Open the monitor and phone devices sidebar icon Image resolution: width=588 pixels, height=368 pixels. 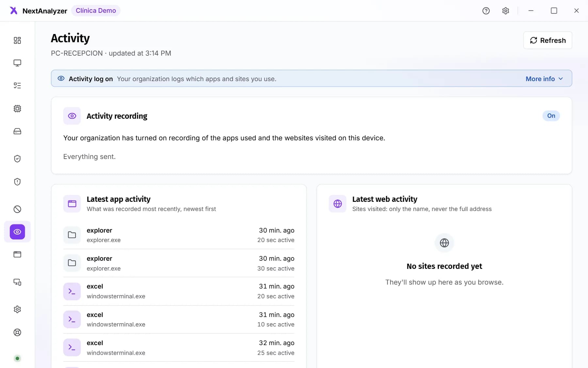[17, 282]
